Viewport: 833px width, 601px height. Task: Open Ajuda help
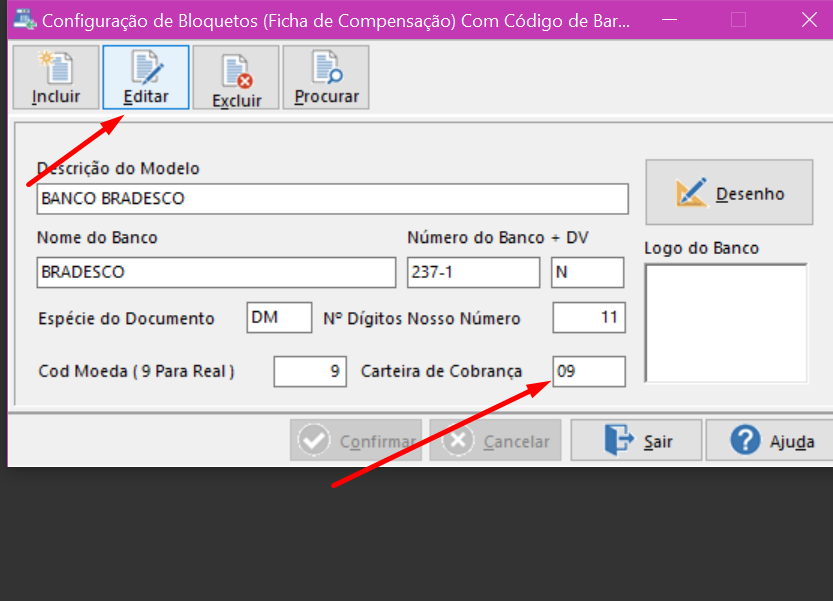click(x=770, y=440)
